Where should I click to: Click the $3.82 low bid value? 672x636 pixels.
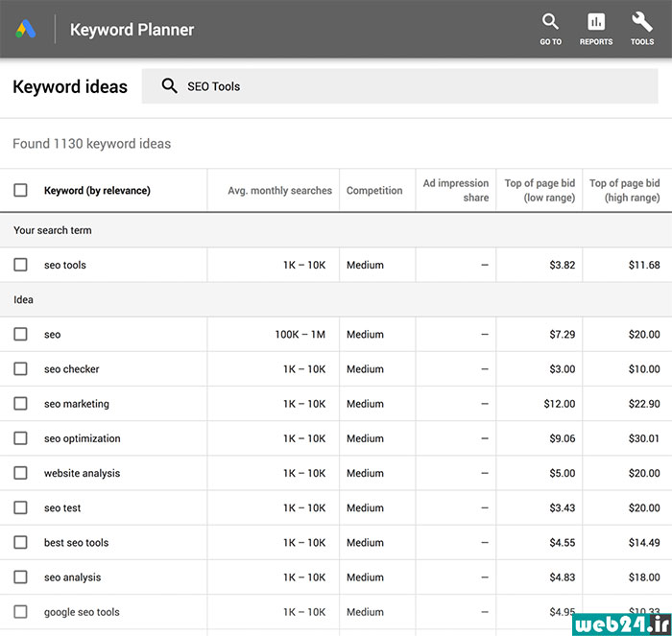pyautogui.click(x=563, y=265)
